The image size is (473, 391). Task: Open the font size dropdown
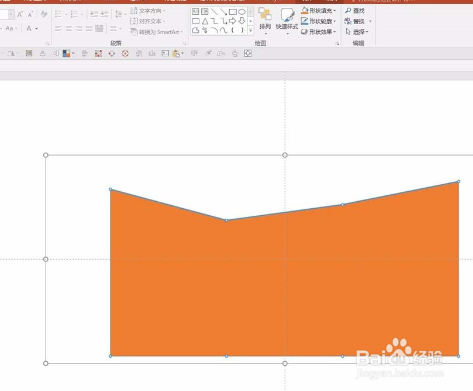coord(11,14)
